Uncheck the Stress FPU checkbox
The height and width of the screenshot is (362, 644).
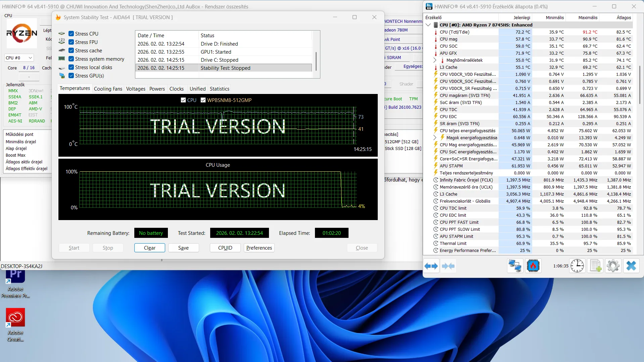click(x=71, y=42)
